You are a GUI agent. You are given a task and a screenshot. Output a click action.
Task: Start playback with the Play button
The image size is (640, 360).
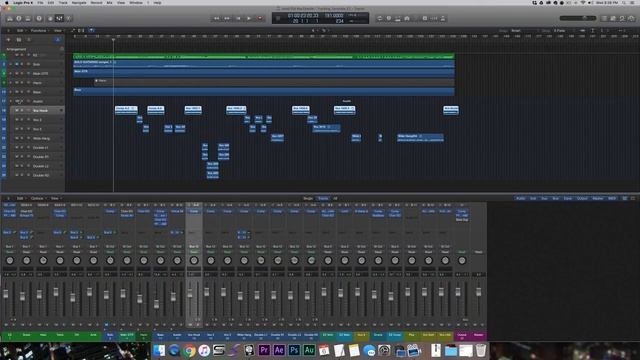click(x=249, y=18)
